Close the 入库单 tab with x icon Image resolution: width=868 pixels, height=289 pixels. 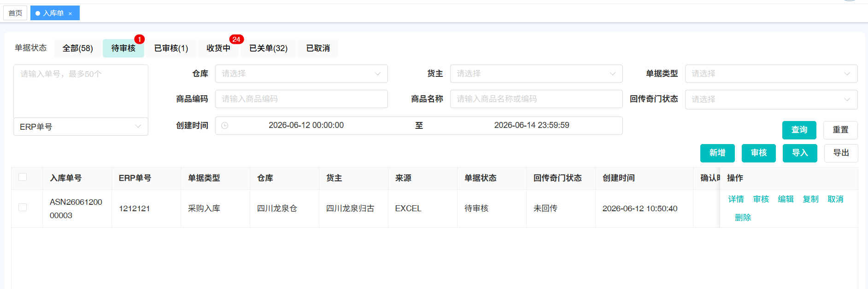[x=70, y=13]
